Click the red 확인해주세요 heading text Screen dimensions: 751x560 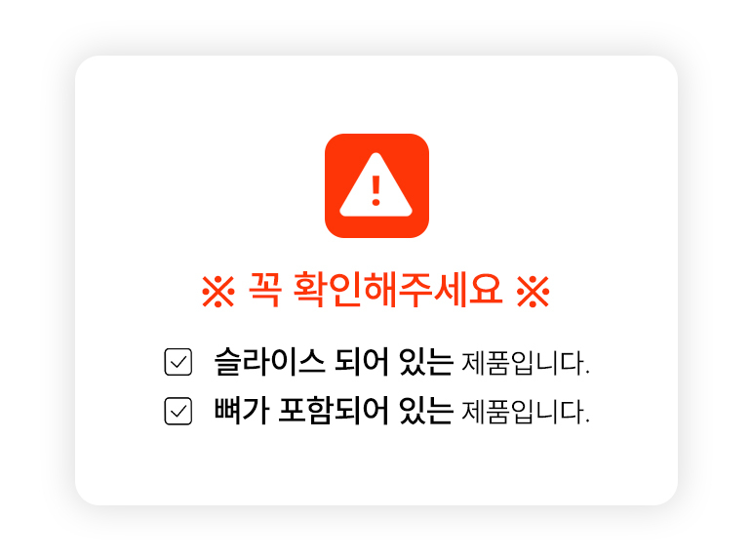pyautogui.click(x=398, y=290)
